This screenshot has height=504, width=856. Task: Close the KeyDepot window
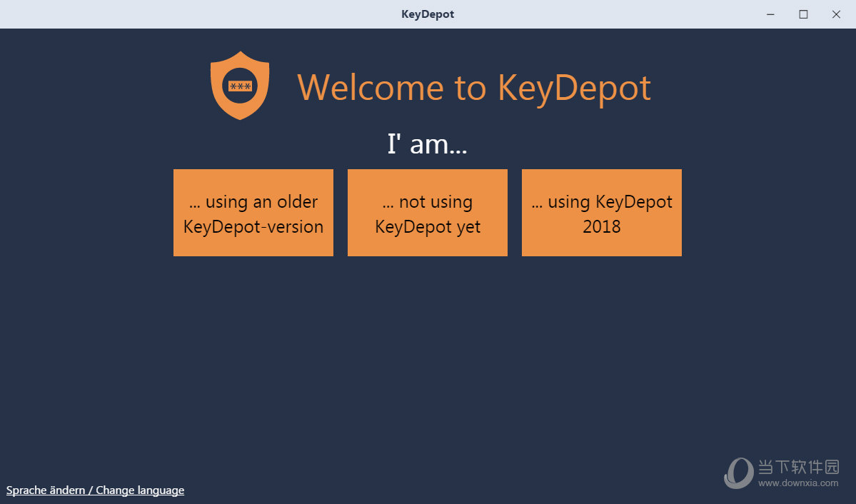point(836,14)
